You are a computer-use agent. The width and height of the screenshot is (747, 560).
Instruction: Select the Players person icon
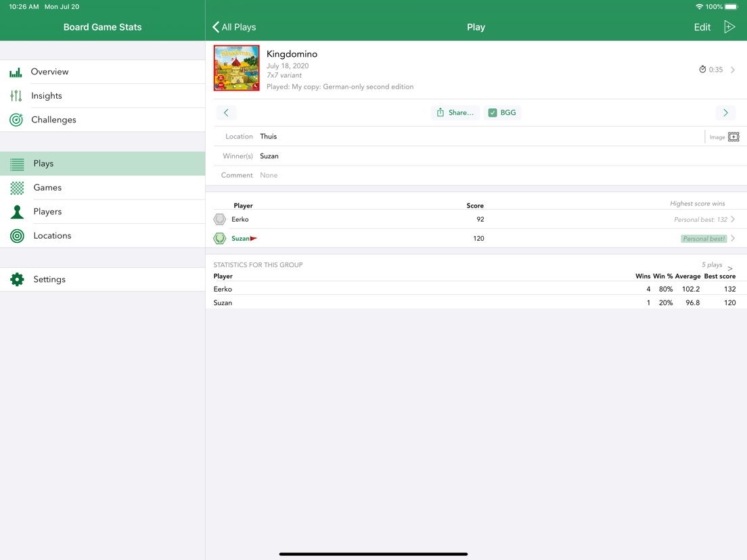coord(16,212)
